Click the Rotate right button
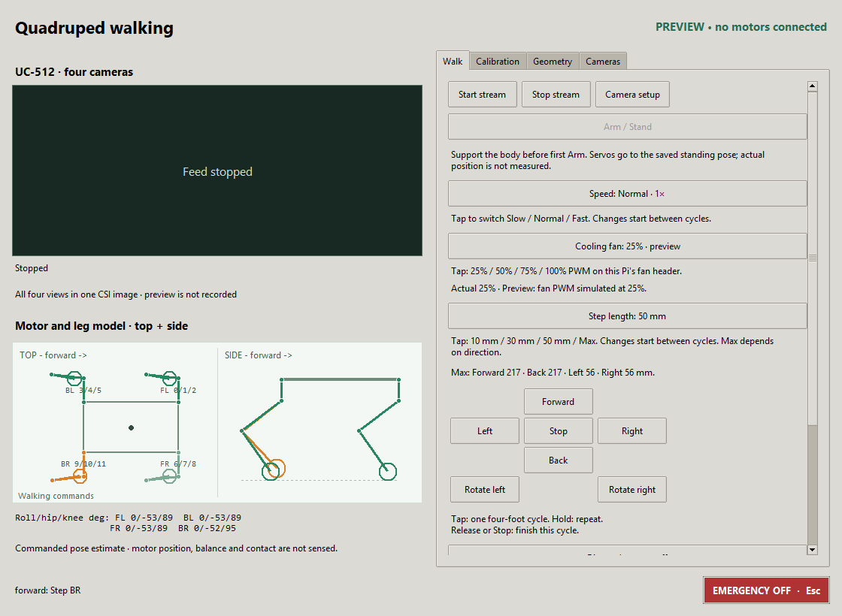The width and height of the screenshot is (842, 616). coord(632,489)
